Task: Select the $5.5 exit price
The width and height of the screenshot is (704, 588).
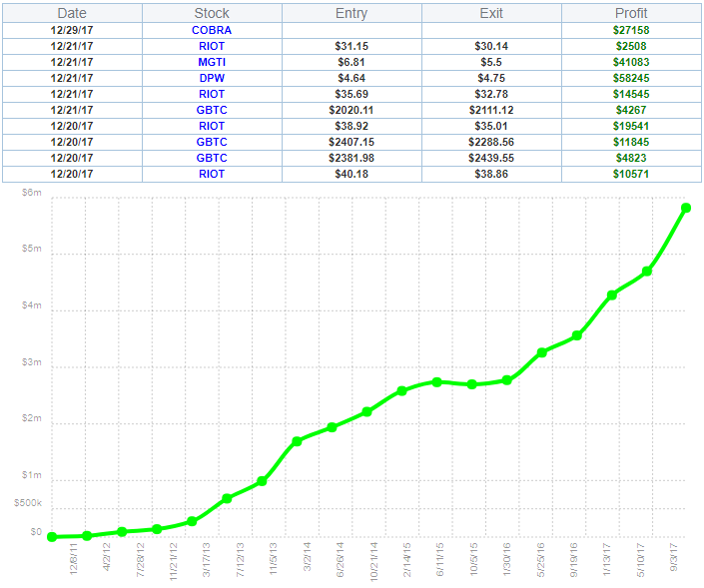Action: coord(491,62)
